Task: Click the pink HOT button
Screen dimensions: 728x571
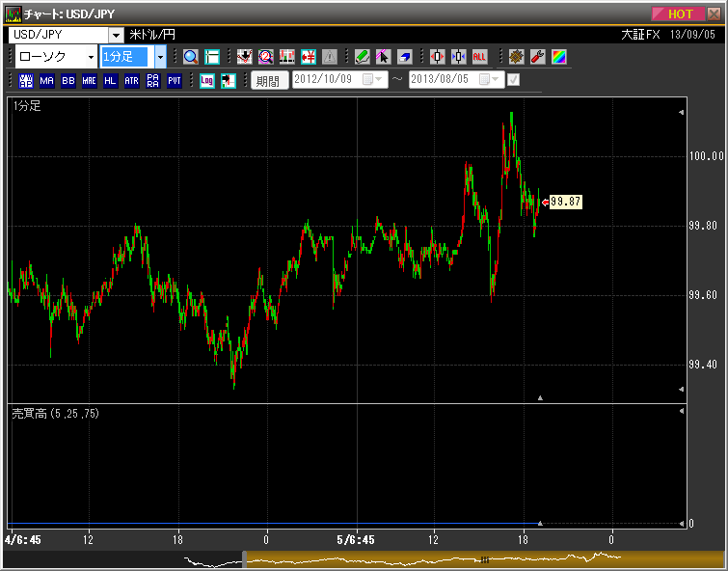Action: (679, 14)
